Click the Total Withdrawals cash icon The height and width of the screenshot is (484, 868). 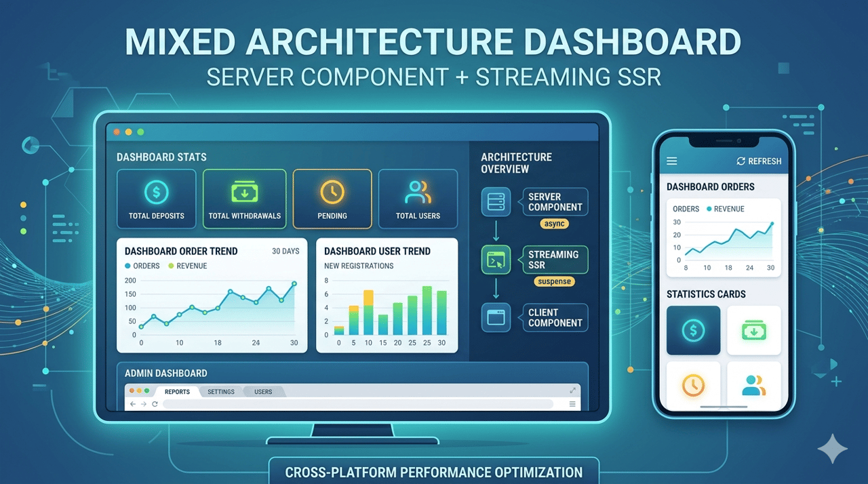tap(244, 193)
